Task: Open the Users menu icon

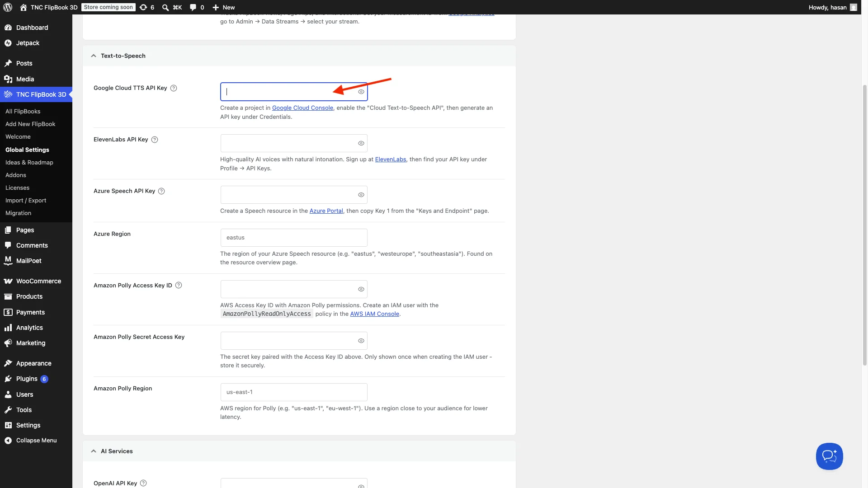Action: (x=8, y=394)
